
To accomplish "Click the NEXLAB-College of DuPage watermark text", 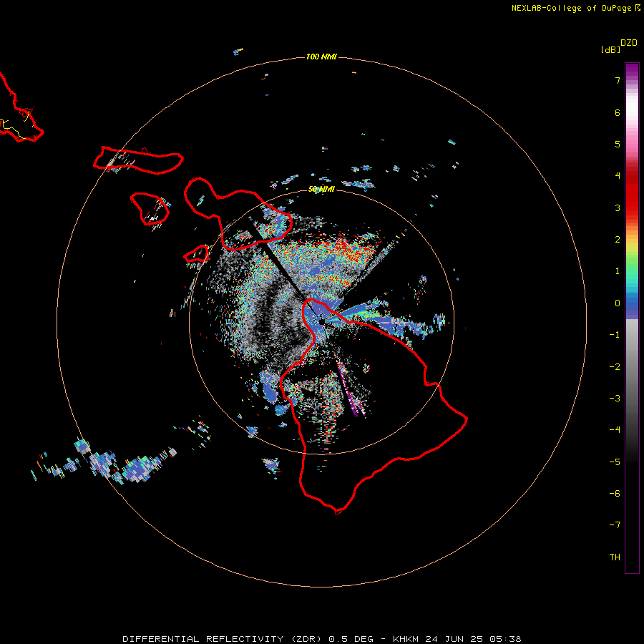I will click(x=575, y=8).
